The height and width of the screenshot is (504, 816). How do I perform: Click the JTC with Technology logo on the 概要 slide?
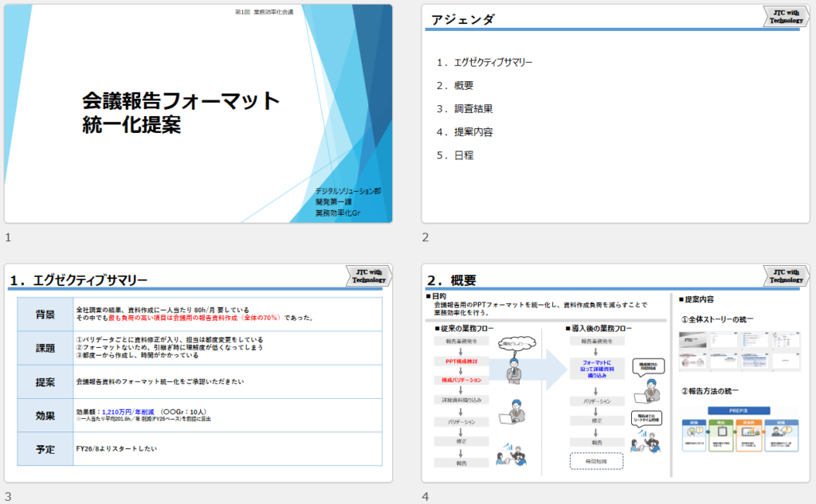[x=787, y=276]
